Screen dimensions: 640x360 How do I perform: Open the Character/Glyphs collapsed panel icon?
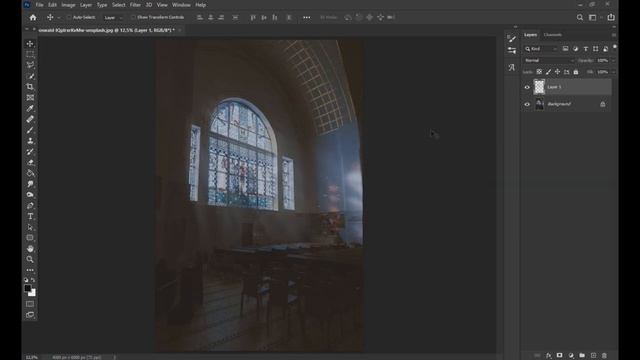click(511, 67)
